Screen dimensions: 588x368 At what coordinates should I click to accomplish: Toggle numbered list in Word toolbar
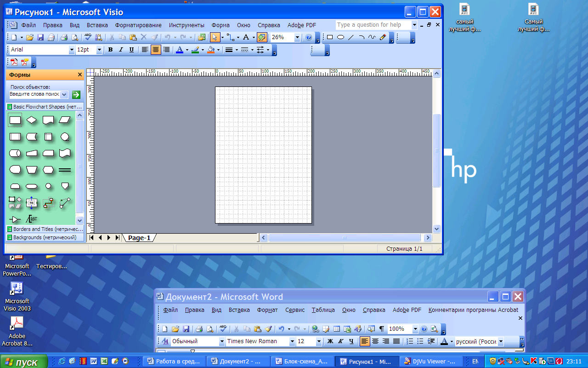pyautogui.click(x=410, y=341)
